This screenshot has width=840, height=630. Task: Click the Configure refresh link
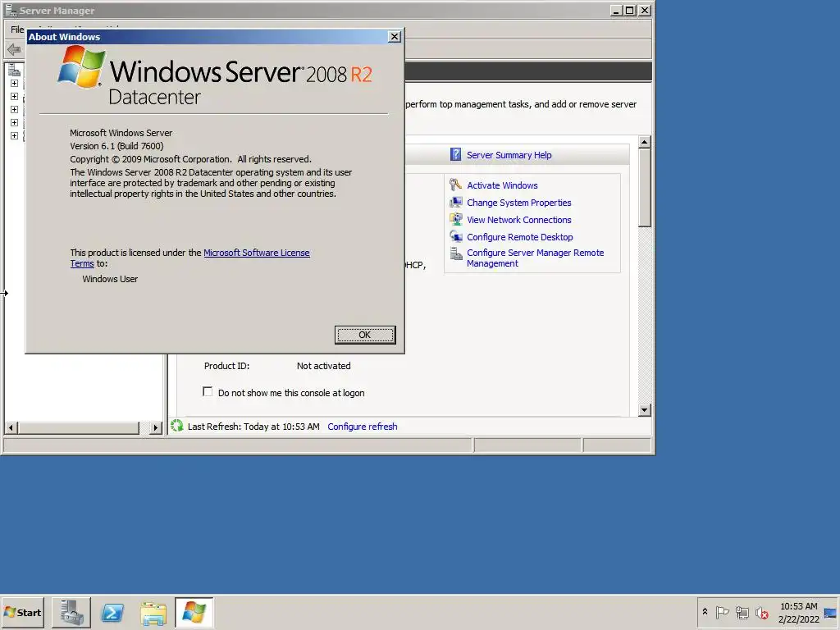click(362, 427)
